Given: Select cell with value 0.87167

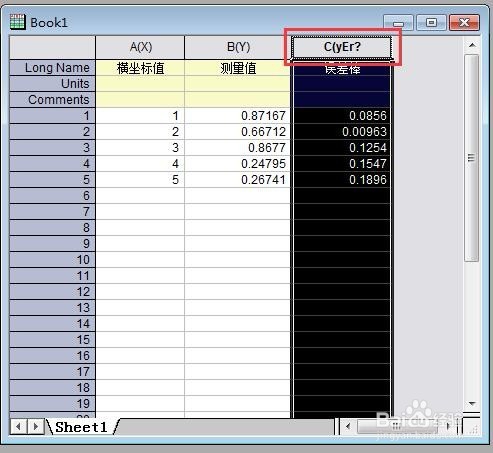Looking at the screenshot, I should point(238,116).
